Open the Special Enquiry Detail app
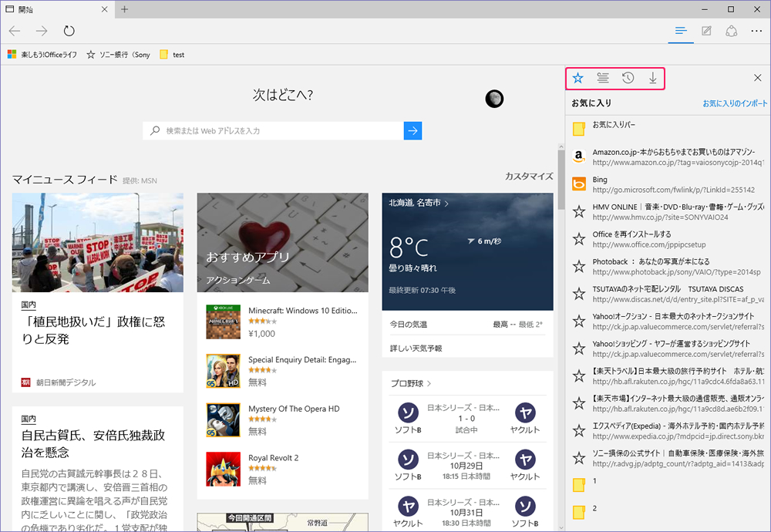The height and width of the screenshot is (532, 771). pos(283,371)
